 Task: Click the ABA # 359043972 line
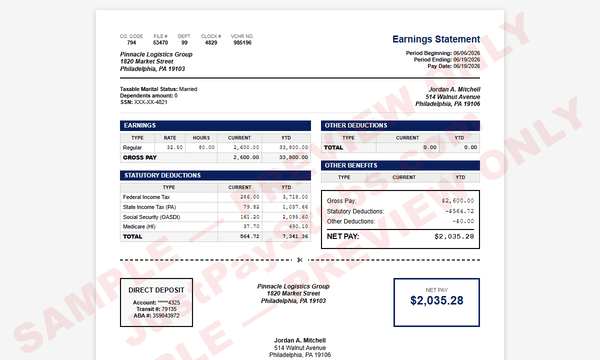click(156, 316)
